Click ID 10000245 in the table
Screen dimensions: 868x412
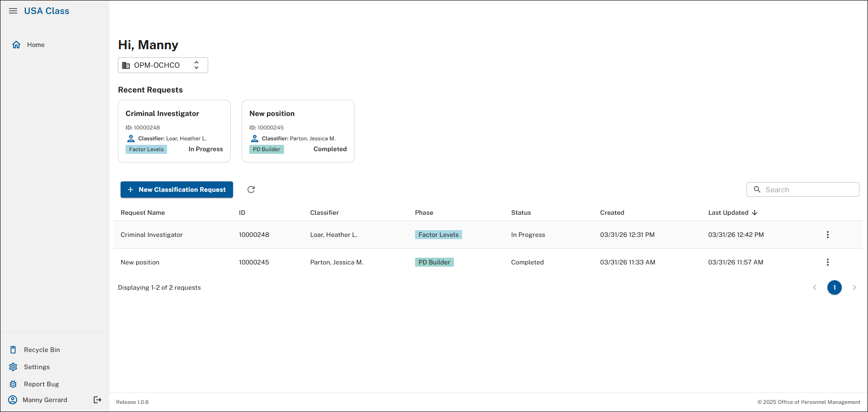point(254,262)
